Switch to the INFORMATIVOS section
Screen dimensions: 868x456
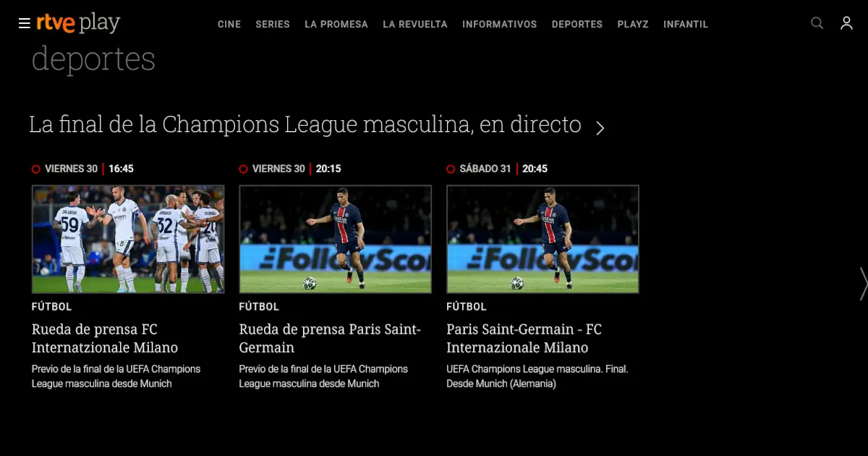(500, 24)
